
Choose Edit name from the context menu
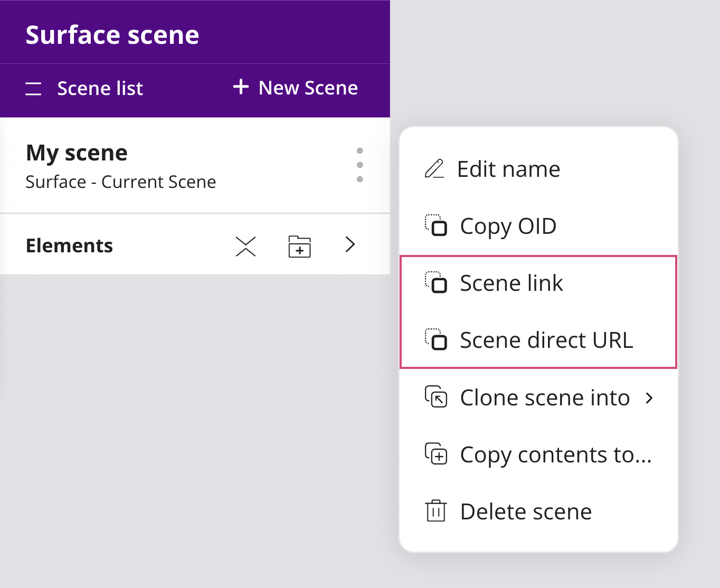coord(538,169)
